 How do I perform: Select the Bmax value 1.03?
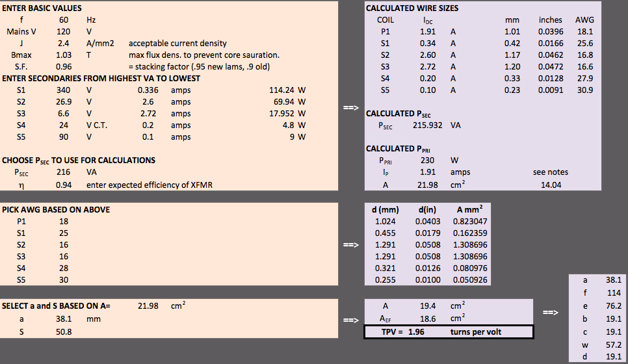(64, 55)
